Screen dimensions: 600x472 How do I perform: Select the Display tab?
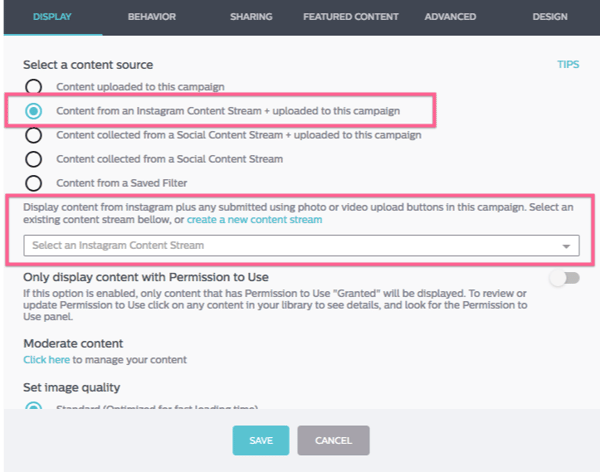click(x=52, y=17)
